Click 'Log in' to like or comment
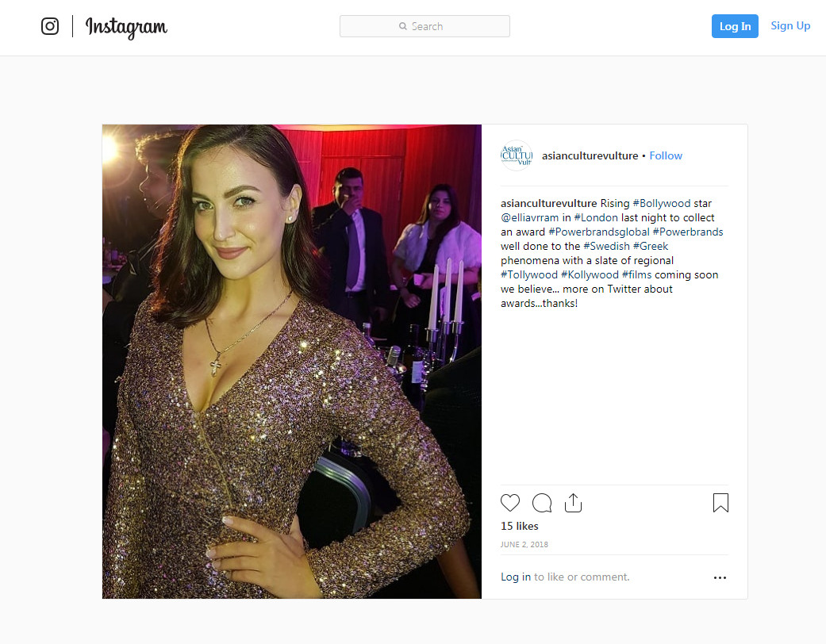This screenshot has width=826, height=644. pyautogui.click(x=516, y=577)
